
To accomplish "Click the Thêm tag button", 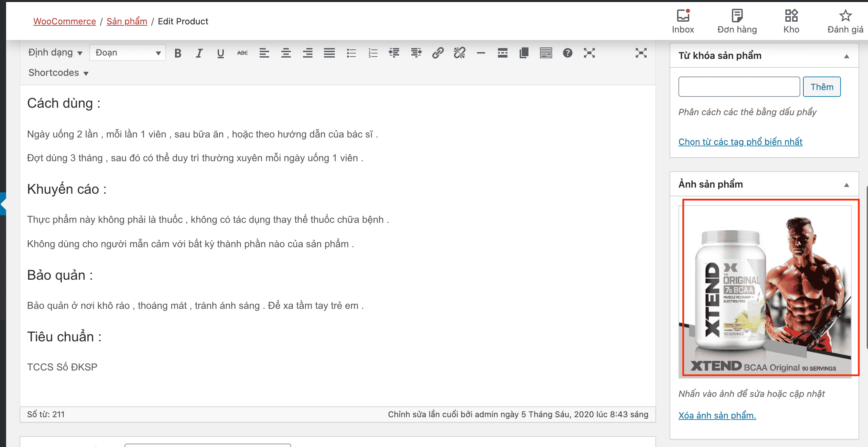I will (822, 87).
